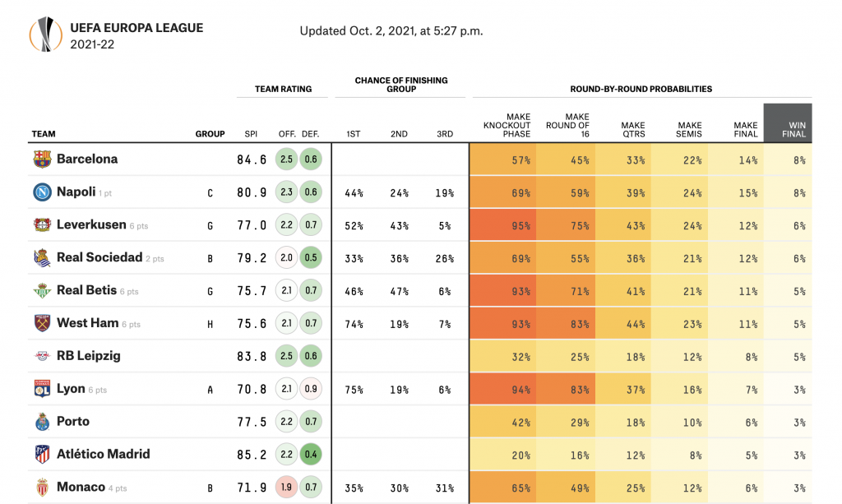Click the Real Sociedad club crest
The height and width of the screenshot is (504, 842).
(x=42, y=258)
